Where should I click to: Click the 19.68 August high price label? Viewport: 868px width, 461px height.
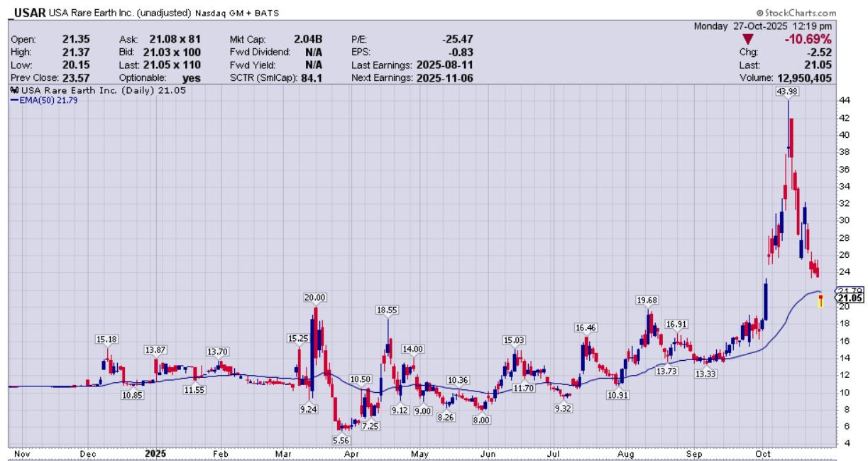[x=648, y=300]
